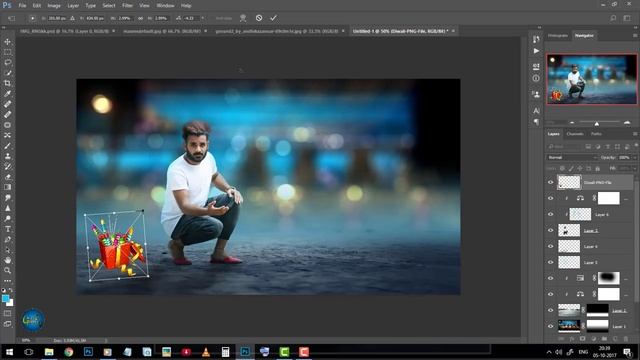Screen dimensions: 640x360
Task: Click the Windows Start button
Action: 9,352
